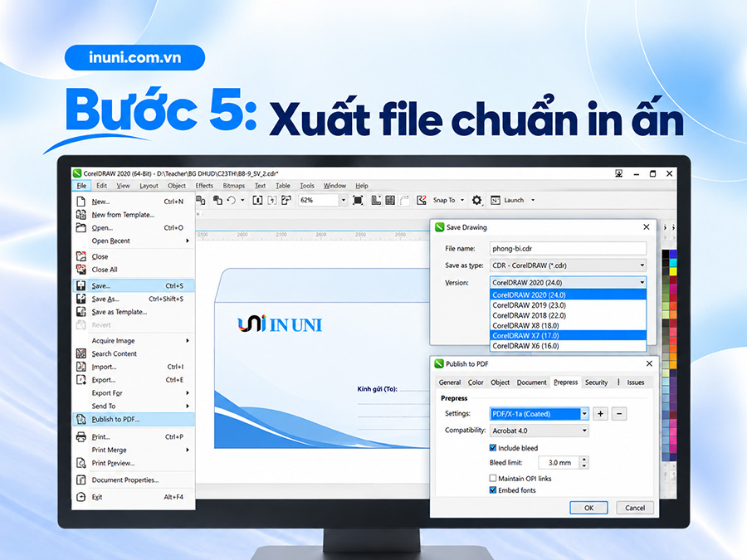Expand the Snap To dropdown
The height and width of the screenshot is (560, 747).
point(462,200)
